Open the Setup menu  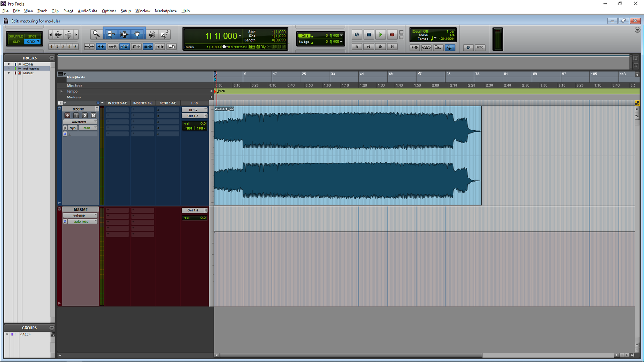[125, 11]
